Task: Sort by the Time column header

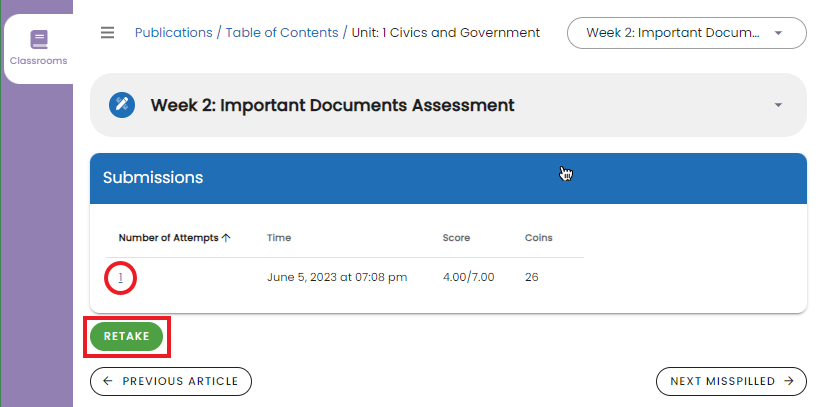Action: point(279,238)
